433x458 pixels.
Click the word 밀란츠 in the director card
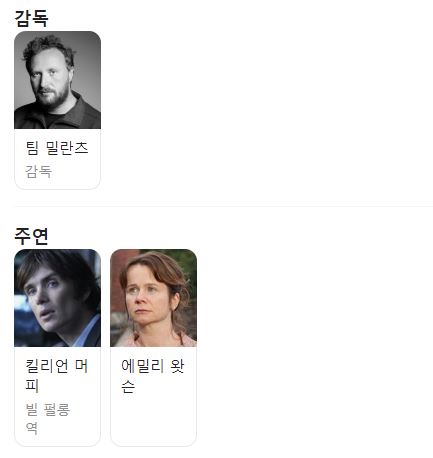pos(67,148)
